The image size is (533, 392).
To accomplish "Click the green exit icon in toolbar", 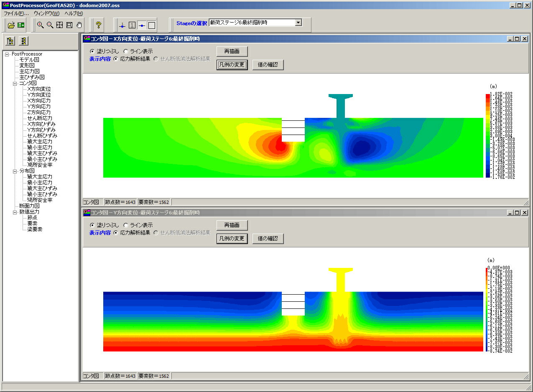I will tap(21, 25).
